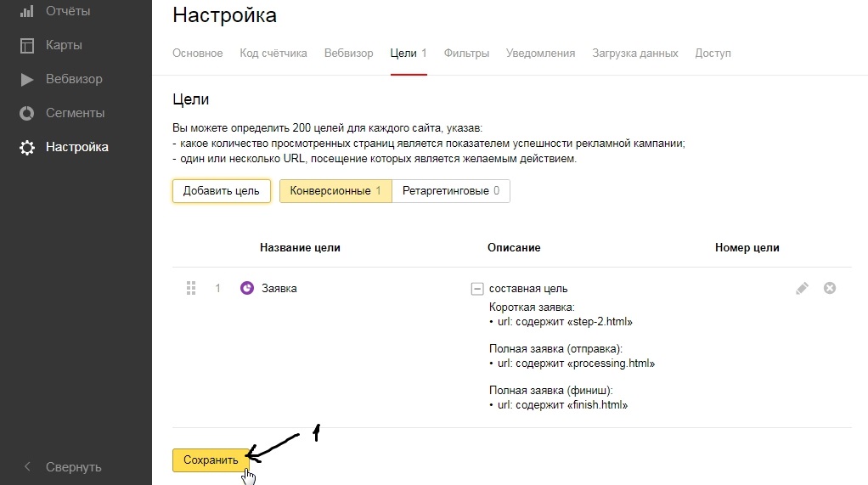Click the Webvisor play icon in sidebar
The height and width of the screenshot is (485, 868).
(27, 79)
